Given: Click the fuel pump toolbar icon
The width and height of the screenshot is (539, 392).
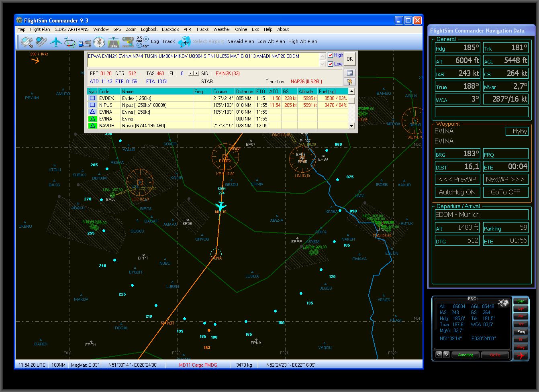Looking at the screenshot, I should [84, 41].
